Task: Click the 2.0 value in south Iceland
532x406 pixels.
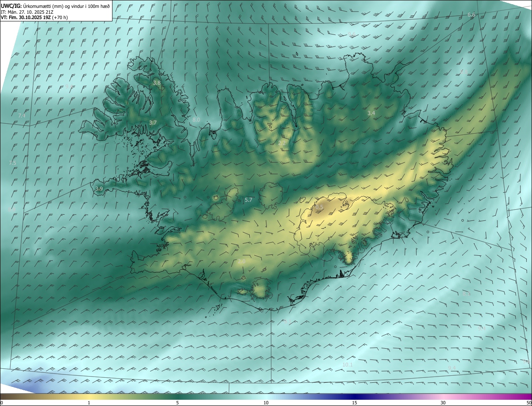Action: pos(241,262)
